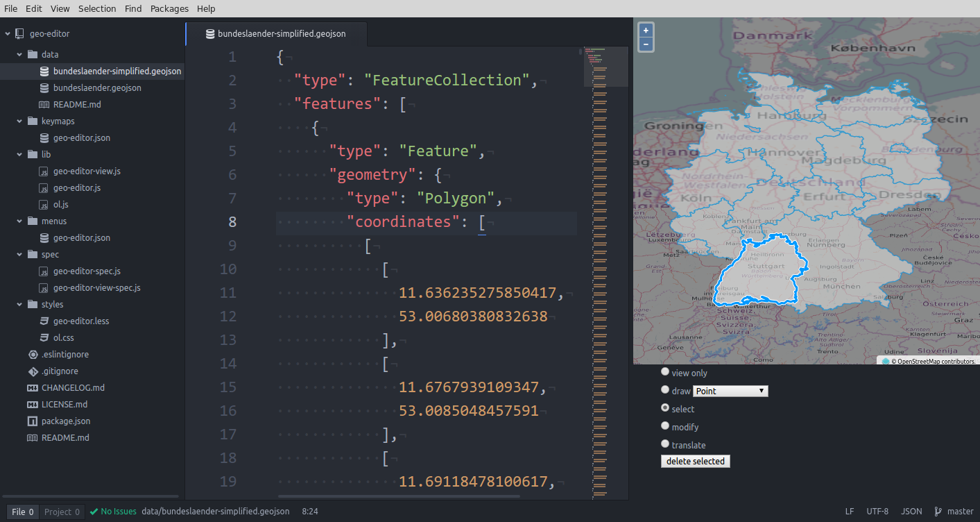Show the Project 0 linter scope

(62, 512)
